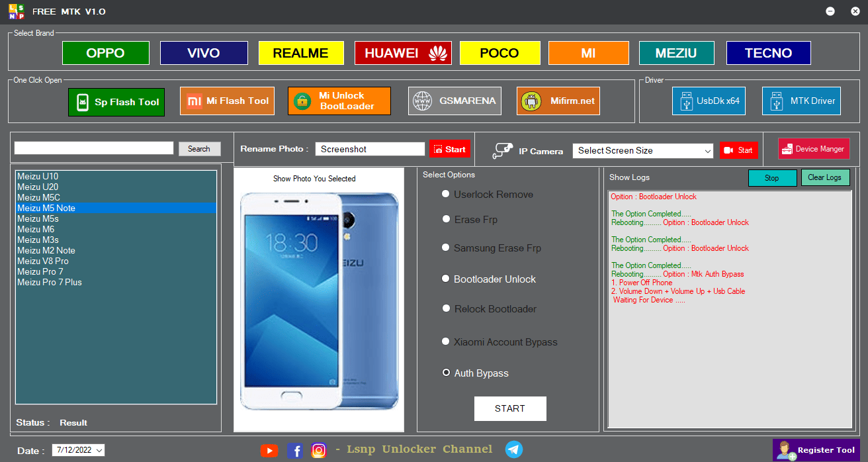This screenshot has width=868, height=462.
Task: Open Mi Unlock BootLoader tool
Action: pyautogui.click(x=339, y=101)
